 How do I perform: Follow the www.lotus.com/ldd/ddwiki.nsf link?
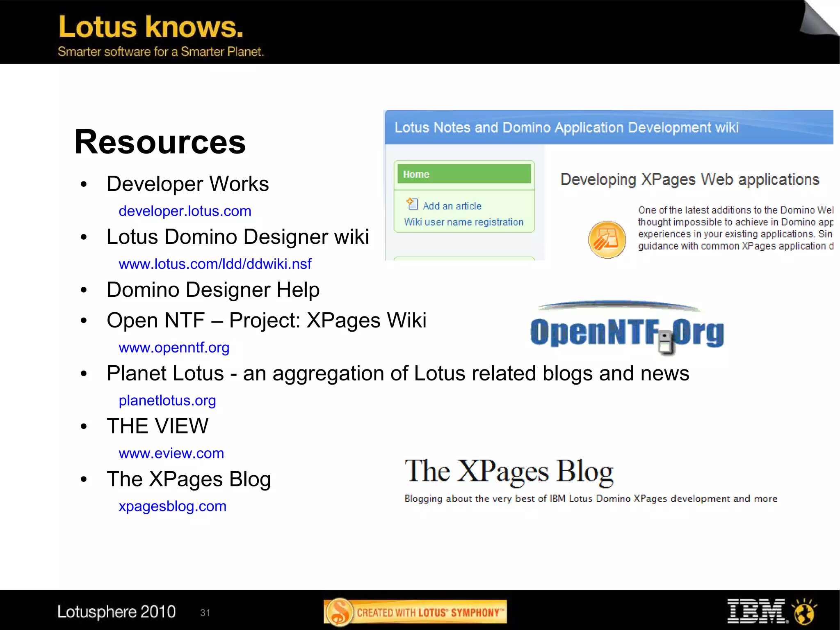215,264
